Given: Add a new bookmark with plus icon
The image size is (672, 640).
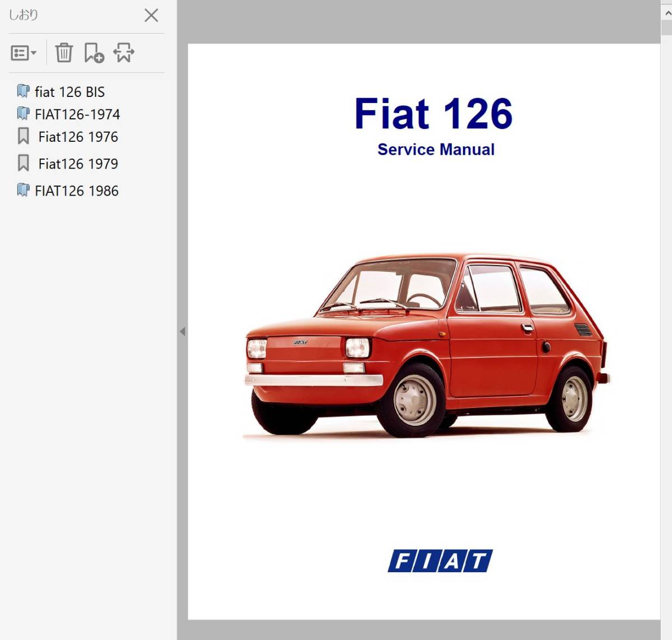Looking at the screenshot, I should (94, 53).
